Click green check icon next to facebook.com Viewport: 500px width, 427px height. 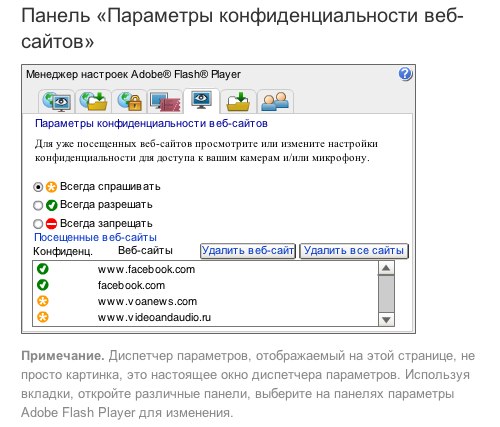point(43,285)
